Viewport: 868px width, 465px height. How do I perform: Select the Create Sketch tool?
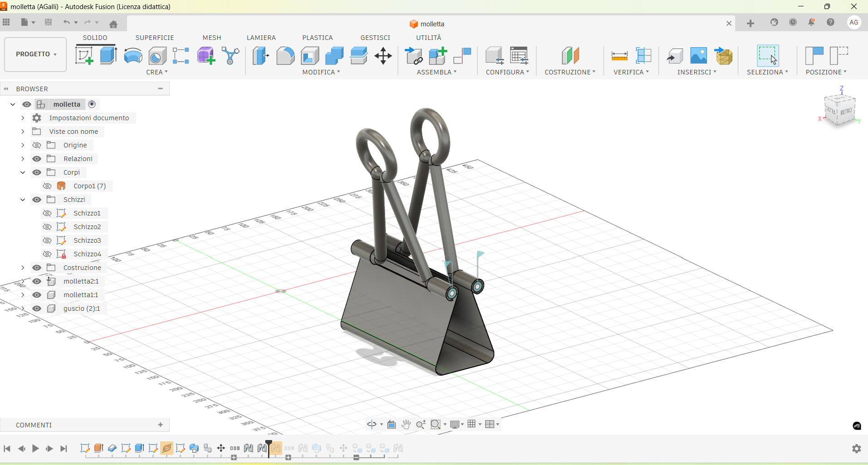84,56
